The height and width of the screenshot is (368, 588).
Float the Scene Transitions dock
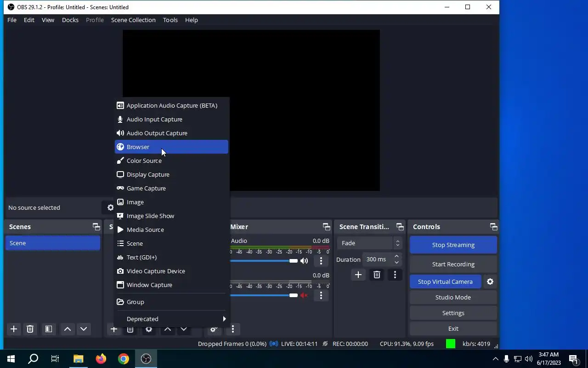click(x=400, y=227)
